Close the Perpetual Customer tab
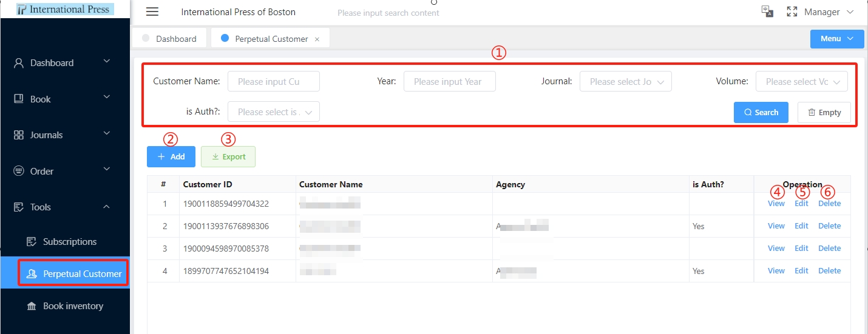This screenshot has height=334, width=868. click(317, 39)
